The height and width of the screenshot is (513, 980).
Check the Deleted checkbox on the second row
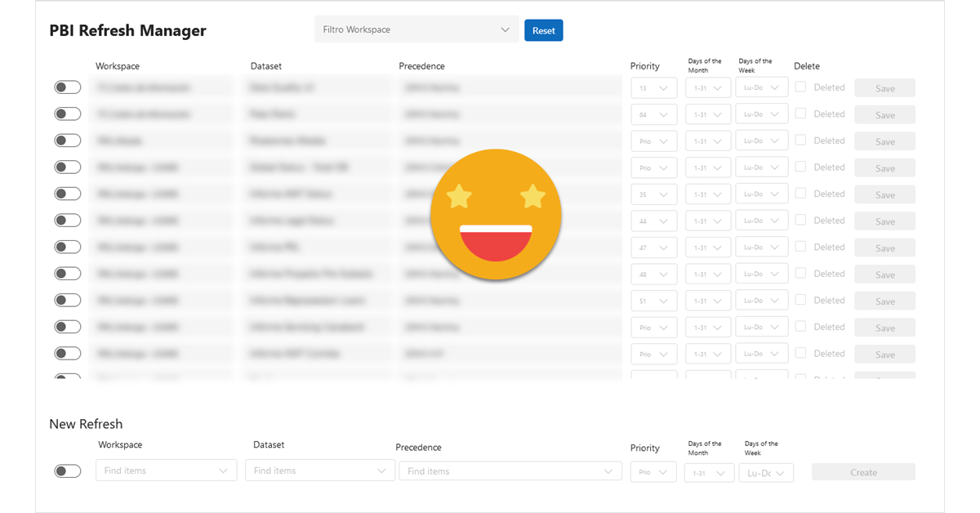(x=800, y=114)
